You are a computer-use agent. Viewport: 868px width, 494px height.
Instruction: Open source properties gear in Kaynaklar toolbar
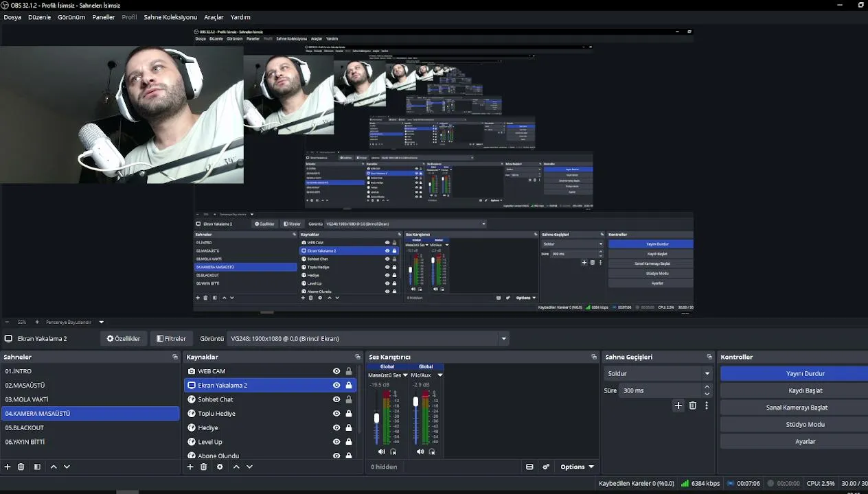pyautogui.click(x=220, y=467)
